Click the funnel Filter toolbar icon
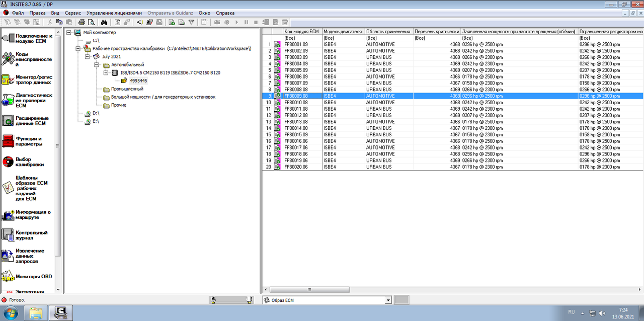644x321 pixels. point(191,22)
